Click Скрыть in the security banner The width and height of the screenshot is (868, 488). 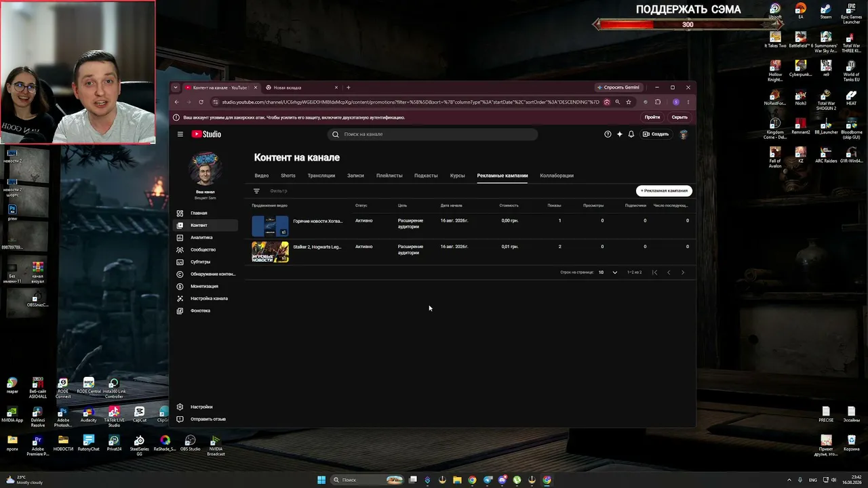click(679, 117)
